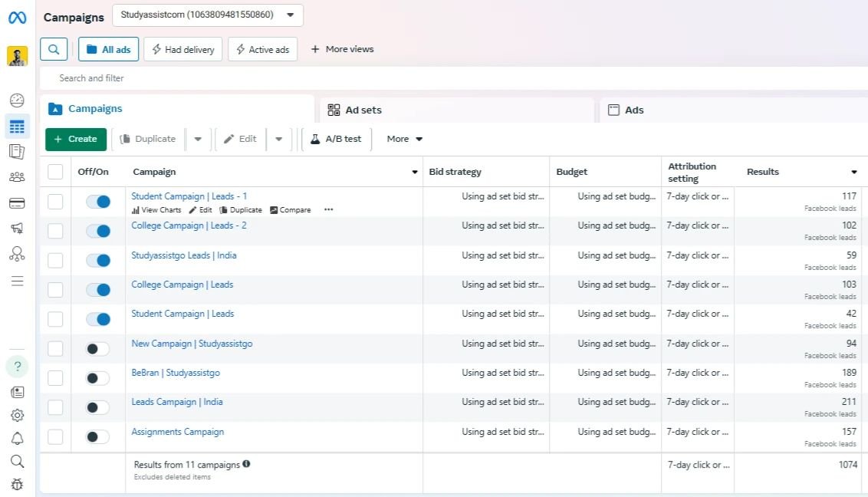Image resolution: width=868 pixels, height=497 pixels.
Task: Switch to the Ads tab
Action: (x=734, y=110)
